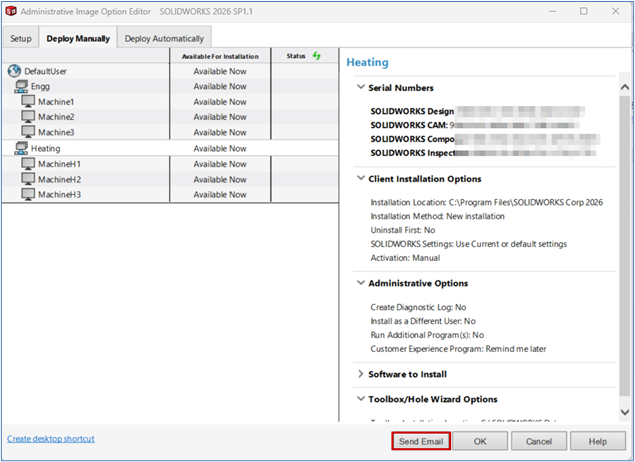Click the Heating heading in details pane

click(x=367, y=62)
